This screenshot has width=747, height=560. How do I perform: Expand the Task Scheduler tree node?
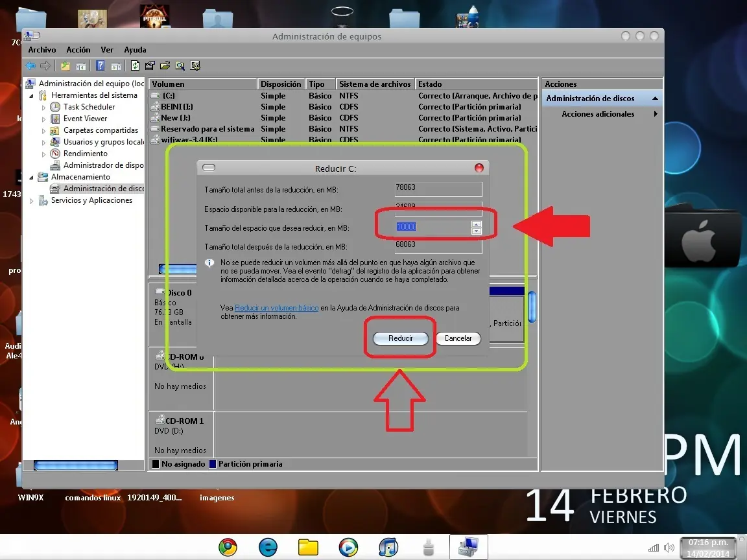[44, 107]
